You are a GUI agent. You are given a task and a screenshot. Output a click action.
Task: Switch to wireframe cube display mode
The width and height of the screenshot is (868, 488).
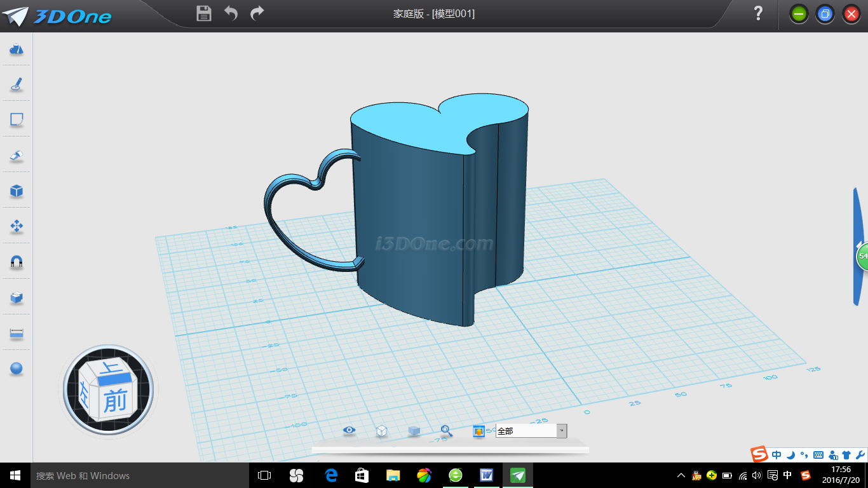381,431
